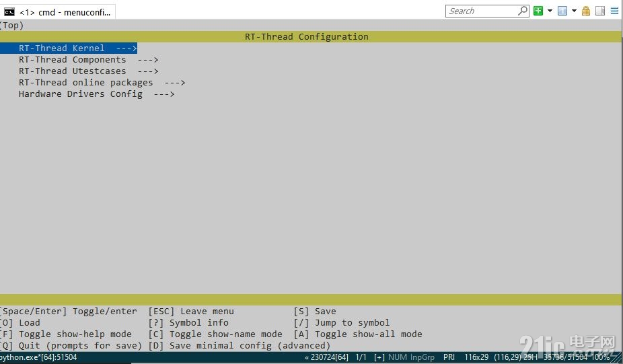The image size is (623, 364).
Task: Click the [+] status bar indicator
Action: [x=379, y=357]
